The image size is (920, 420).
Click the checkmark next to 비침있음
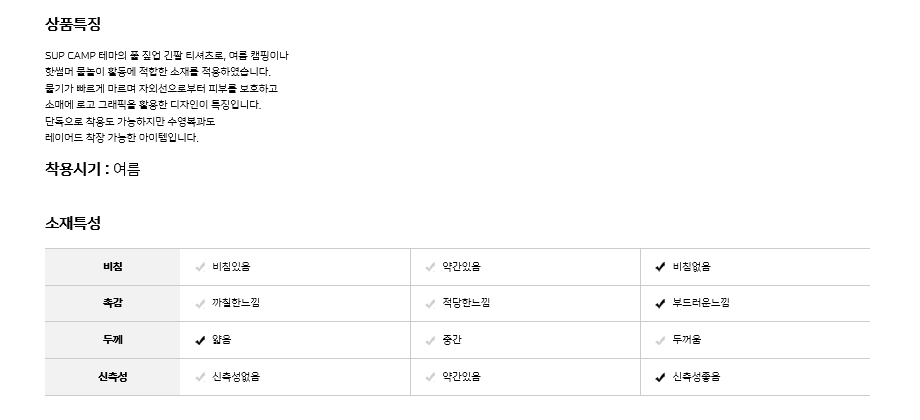click(x=200, y=267)
